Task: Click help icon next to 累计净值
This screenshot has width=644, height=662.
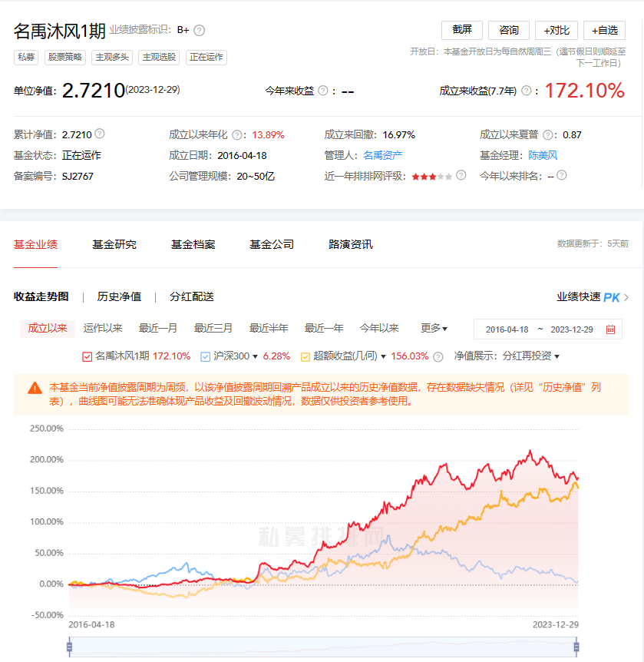Action: (x=100, y=134)
